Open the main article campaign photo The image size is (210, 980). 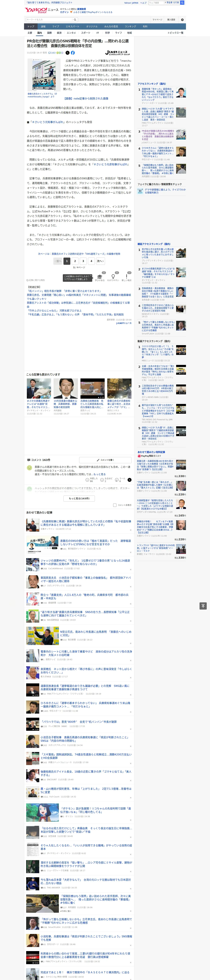click(x=44, y=75)
